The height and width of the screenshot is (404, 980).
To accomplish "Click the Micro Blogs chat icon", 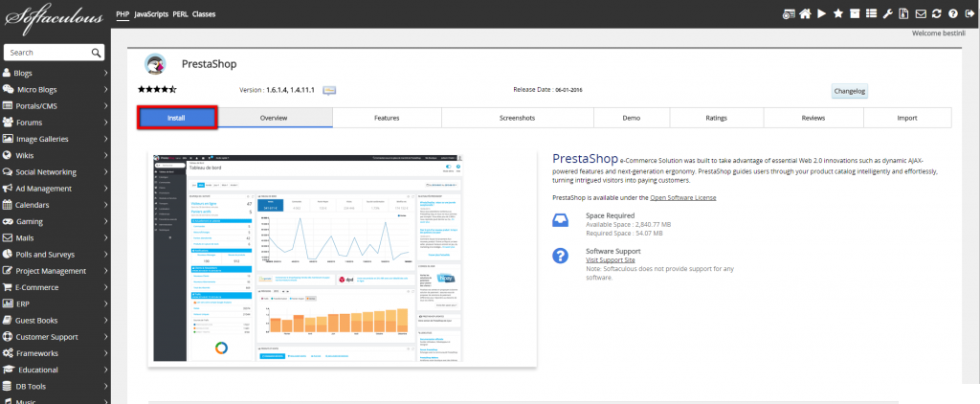I will [x=8, y=89].
